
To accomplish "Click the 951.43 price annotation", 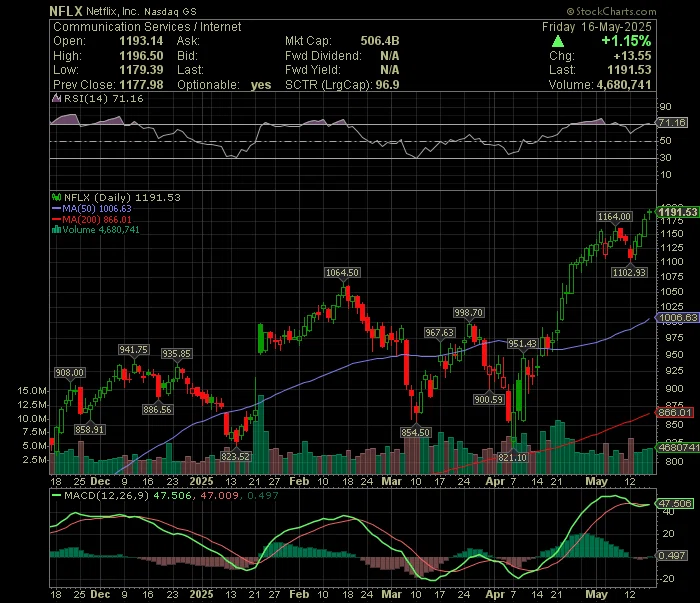I will (x=522, y=344).
